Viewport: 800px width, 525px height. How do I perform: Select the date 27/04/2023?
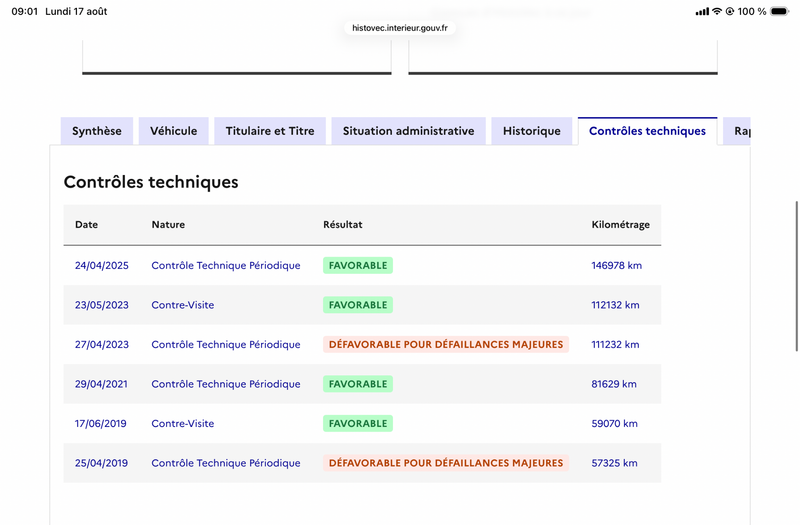point(102,344)
